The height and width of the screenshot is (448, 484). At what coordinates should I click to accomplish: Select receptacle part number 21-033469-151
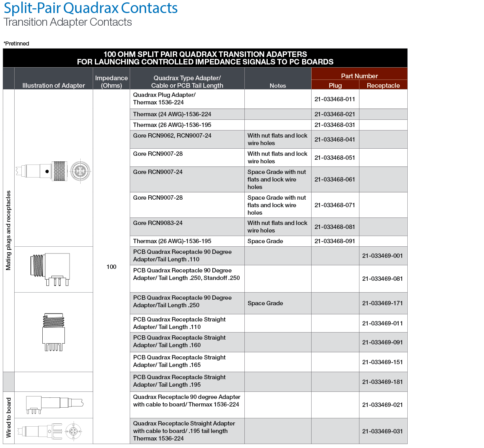pyautogui.click(x=382, y=362)
